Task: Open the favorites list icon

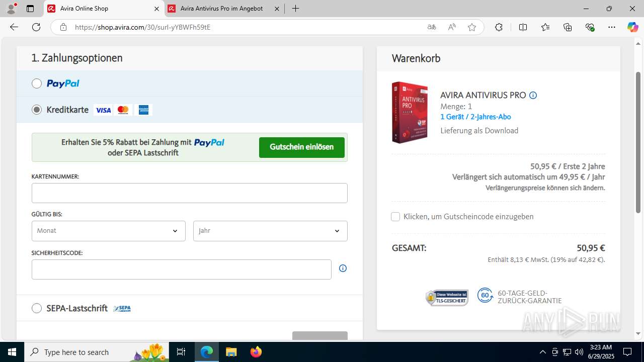Action: [545, 27]
